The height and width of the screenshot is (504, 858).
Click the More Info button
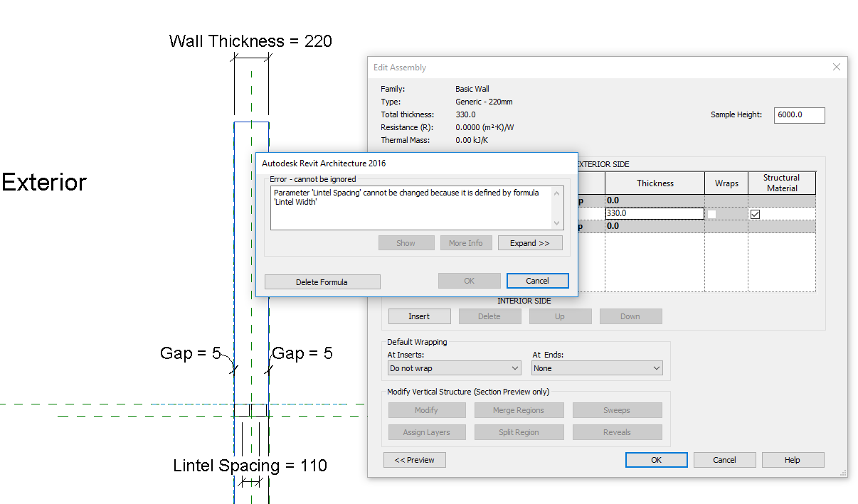(x=466, y=243)
